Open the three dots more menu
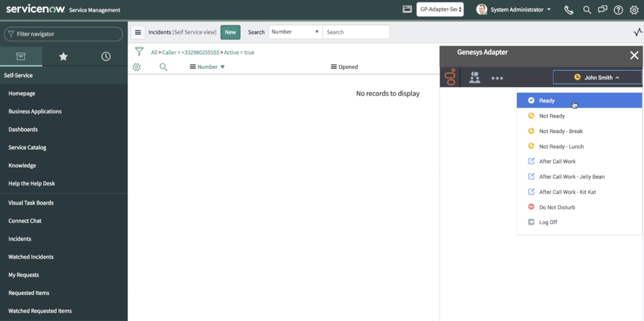Screen dimensions: 644x321 (x=497, y=78)
